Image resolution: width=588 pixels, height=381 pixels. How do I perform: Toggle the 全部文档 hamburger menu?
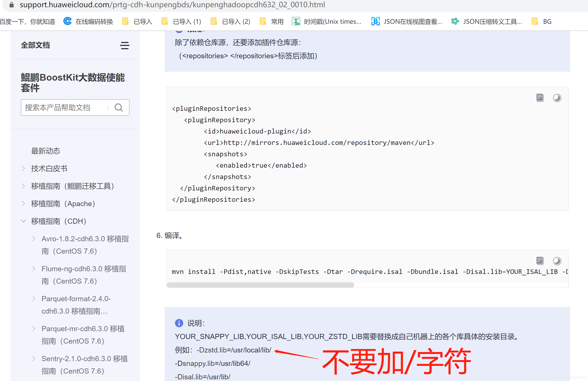point(125,45)
